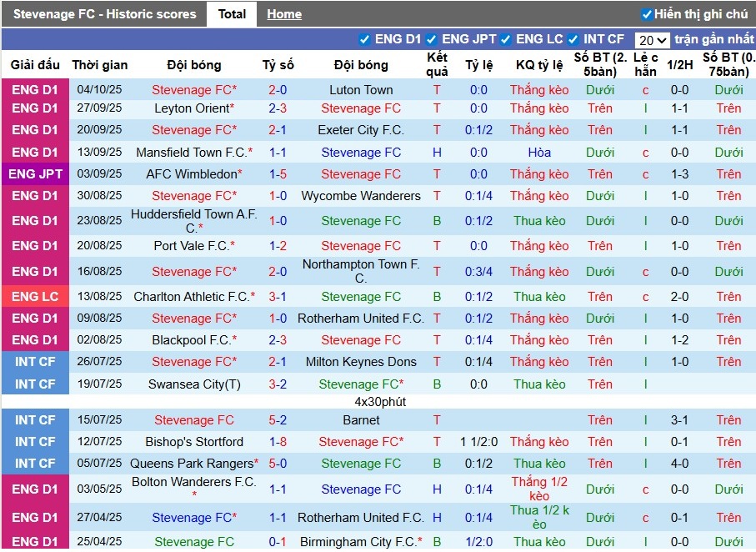Screen dimensions: 756x552
Task: Switch to the Home tab
Action: [284, 13]
